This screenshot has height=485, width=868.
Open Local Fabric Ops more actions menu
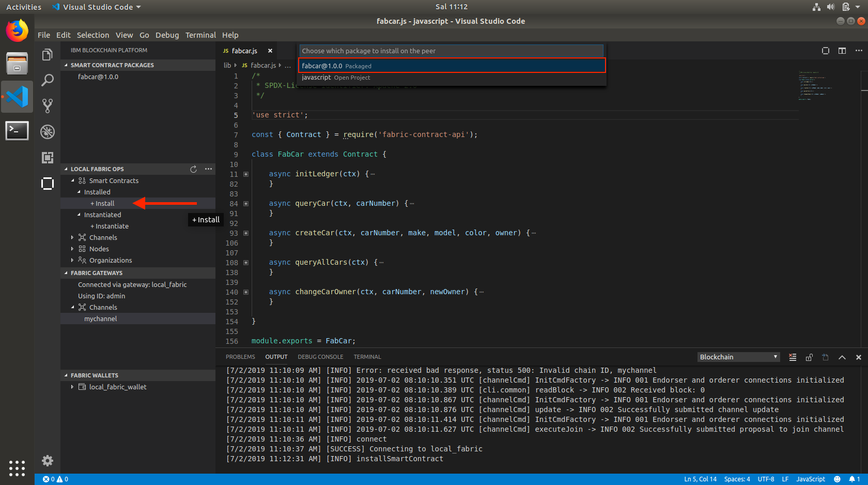click(208, 169)
